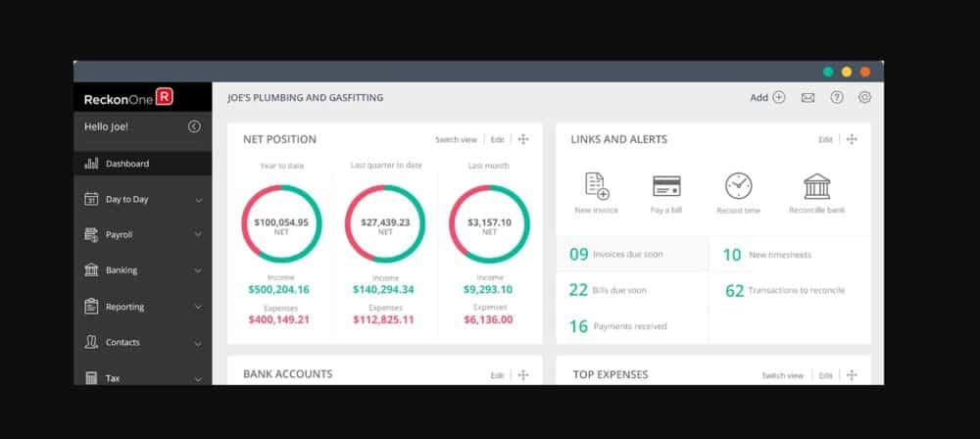
Task: Expand the Payroll section chevron
Action: (x=199, y=235)
